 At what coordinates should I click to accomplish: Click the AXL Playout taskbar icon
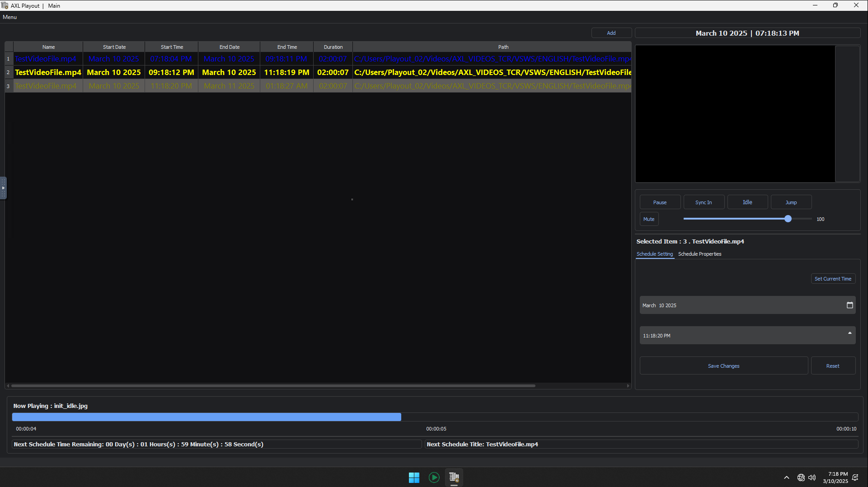(x=454, y=478)
